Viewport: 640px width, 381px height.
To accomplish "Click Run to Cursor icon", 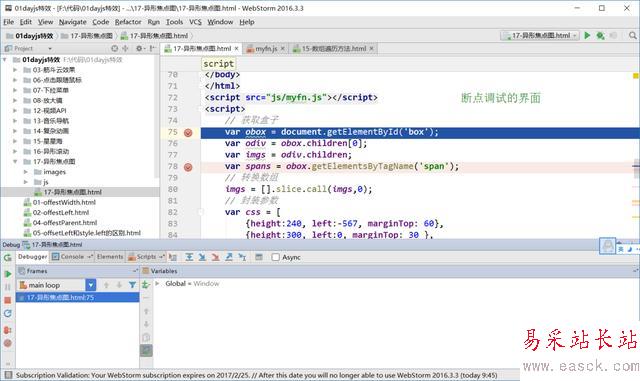I will (242, 257).
